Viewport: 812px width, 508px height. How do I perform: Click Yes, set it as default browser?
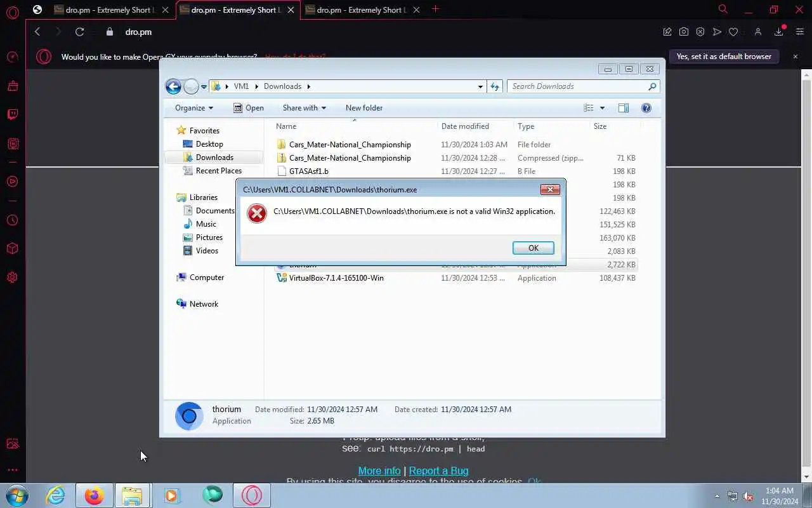pyautogui.click(x=724, y=57)
